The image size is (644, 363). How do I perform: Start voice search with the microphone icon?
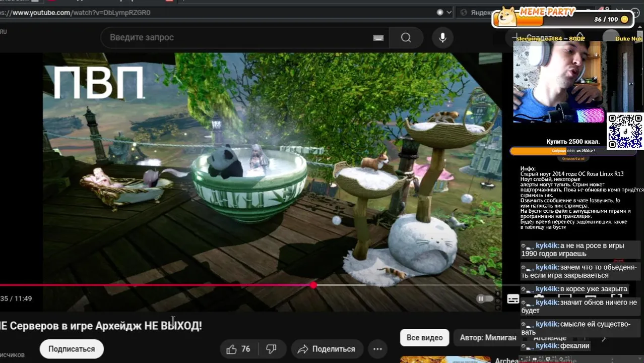(442, 38)
